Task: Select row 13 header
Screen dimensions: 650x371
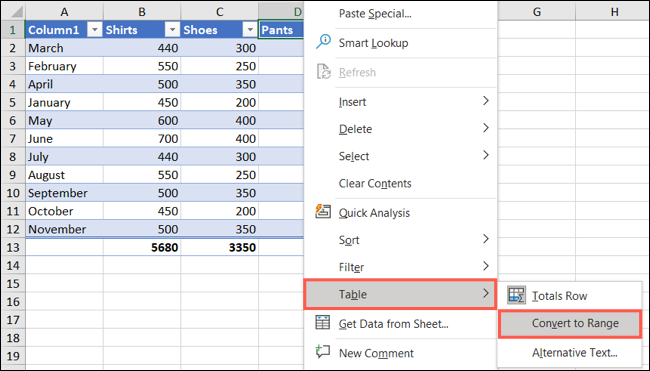Action: [x=13, y=247]
